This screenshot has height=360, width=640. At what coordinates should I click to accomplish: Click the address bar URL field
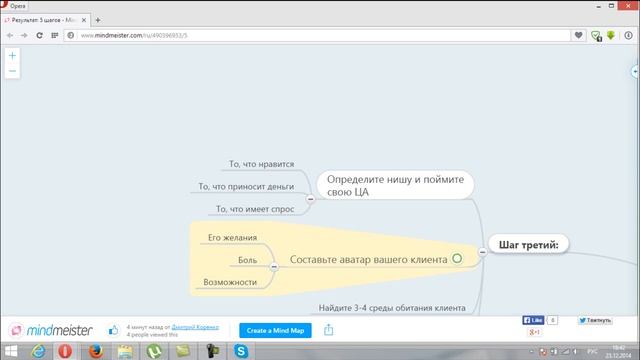click(318, 36)
